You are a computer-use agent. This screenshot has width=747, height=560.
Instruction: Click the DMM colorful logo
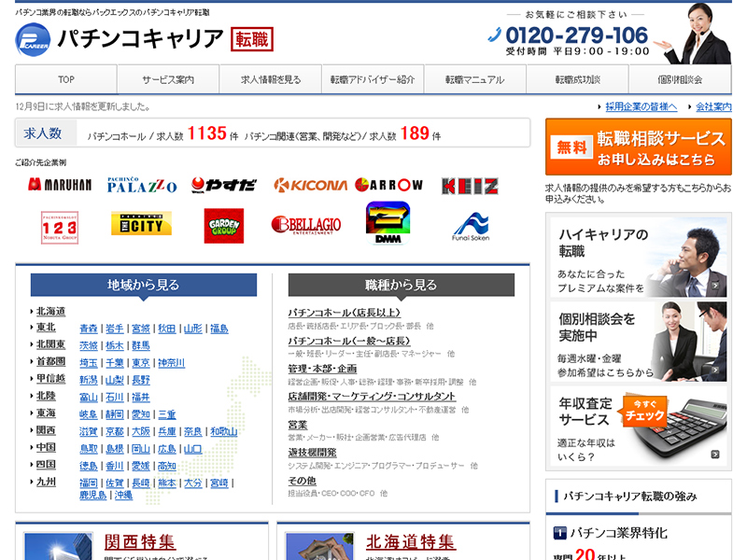388,223
